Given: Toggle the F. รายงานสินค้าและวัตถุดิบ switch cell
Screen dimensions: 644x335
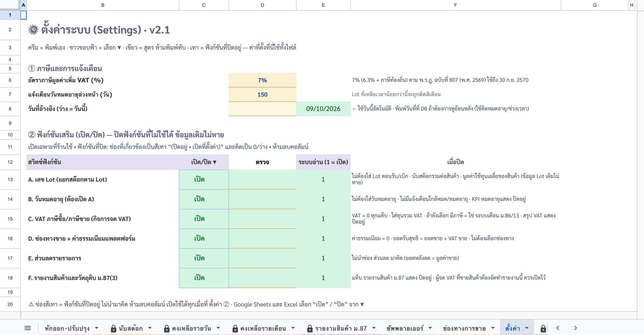Looking at the screenshot, I should [204, 278].
